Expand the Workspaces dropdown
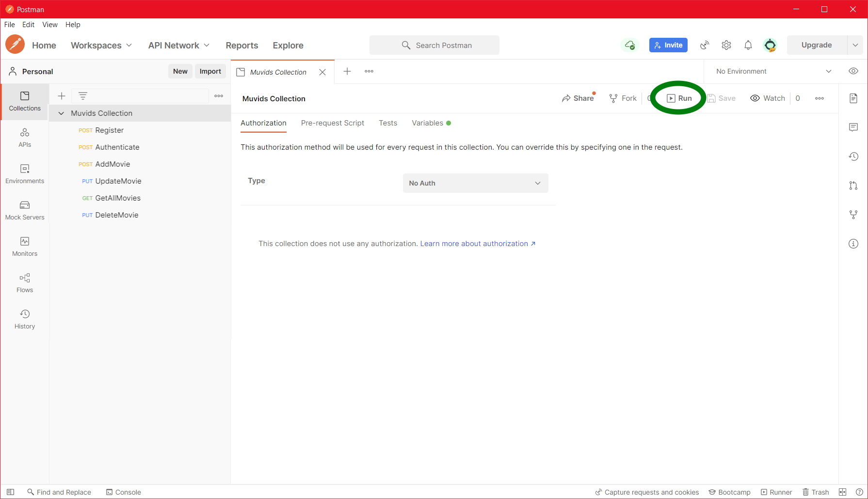Viewport: 868px width, 499px height. (101, 45)
